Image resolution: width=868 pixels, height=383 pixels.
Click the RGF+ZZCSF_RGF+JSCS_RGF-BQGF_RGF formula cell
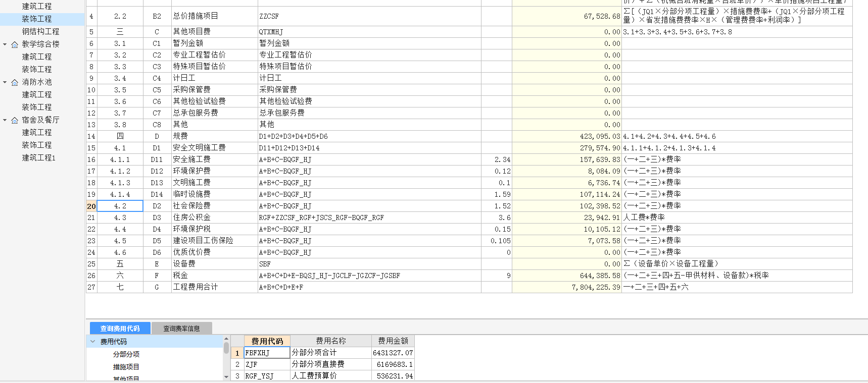369,217
